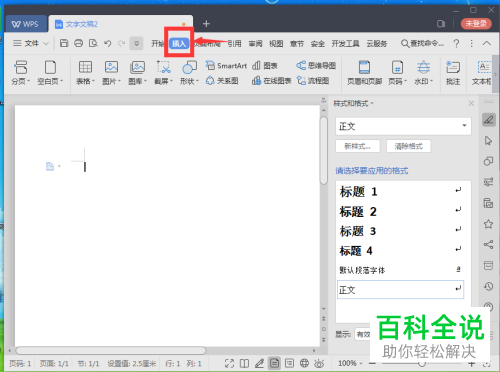Insert a relationship diagram (关系图)
The image size is (500, 372).
(222, 80)
